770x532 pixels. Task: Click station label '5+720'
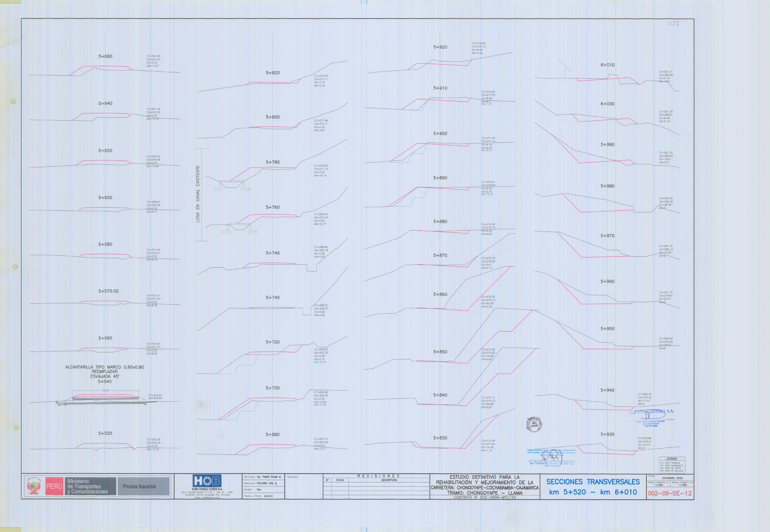(273, 342)
